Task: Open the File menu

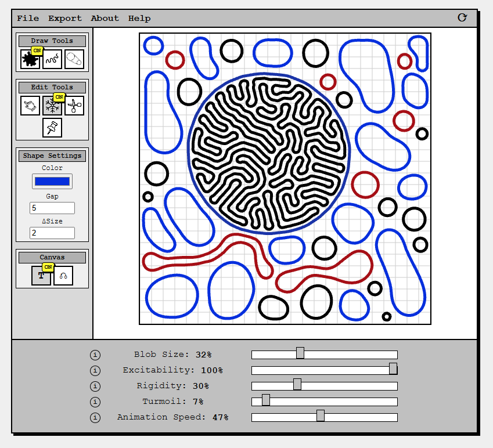Action: click(x=27, y=18)
